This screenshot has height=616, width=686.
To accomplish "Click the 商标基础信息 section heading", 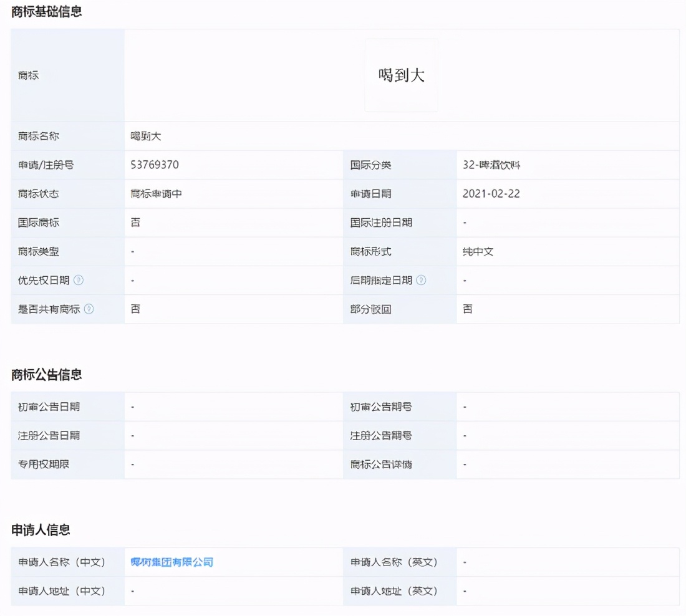I will 47,11.
